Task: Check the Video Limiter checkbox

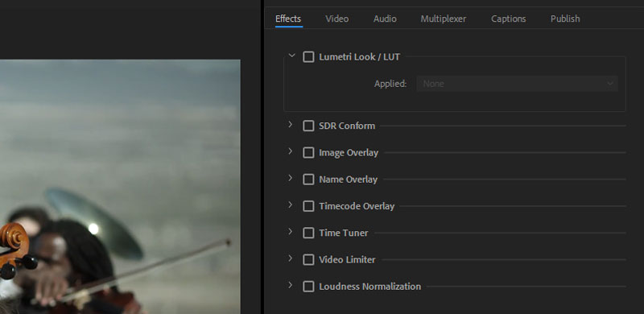Action: [x=308, y=260]
